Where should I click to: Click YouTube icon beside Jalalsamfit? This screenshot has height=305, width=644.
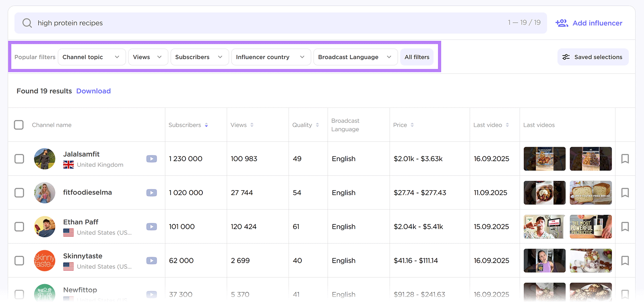[151, 159]
